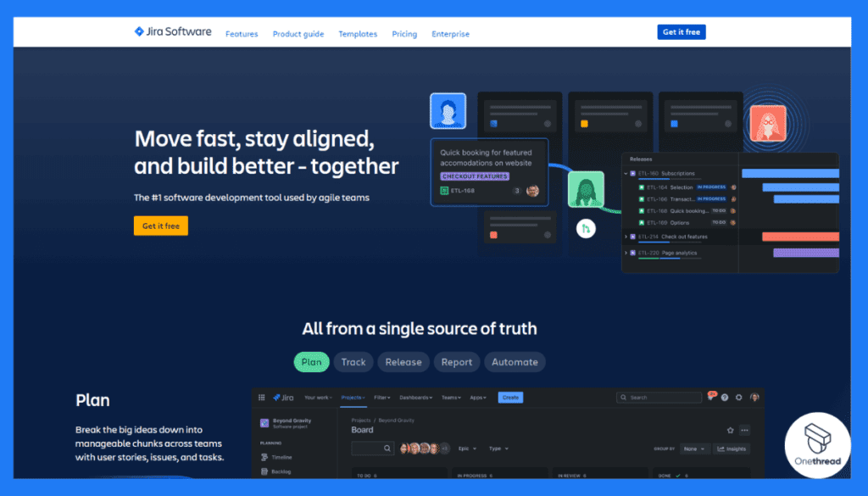Click the Create button in Jira

point(510,398)
